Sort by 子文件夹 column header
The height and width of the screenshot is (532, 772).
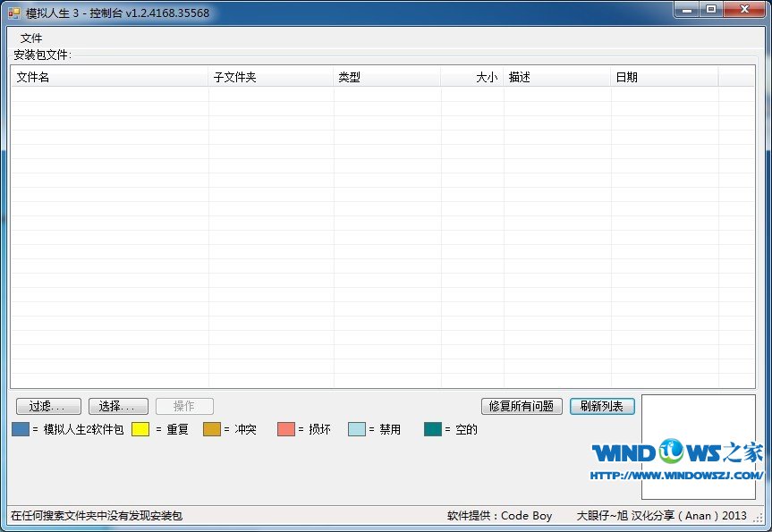(x=270, y=78)
